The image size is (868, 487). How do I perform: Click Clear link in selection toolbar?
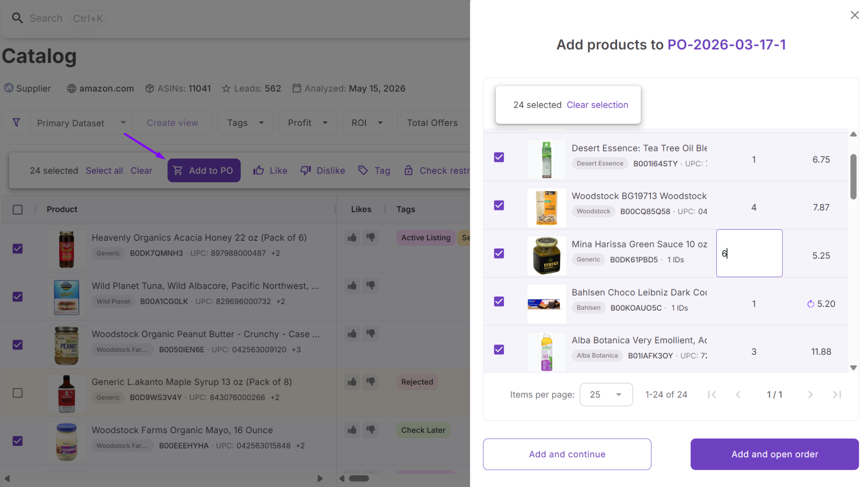point(141,170)
